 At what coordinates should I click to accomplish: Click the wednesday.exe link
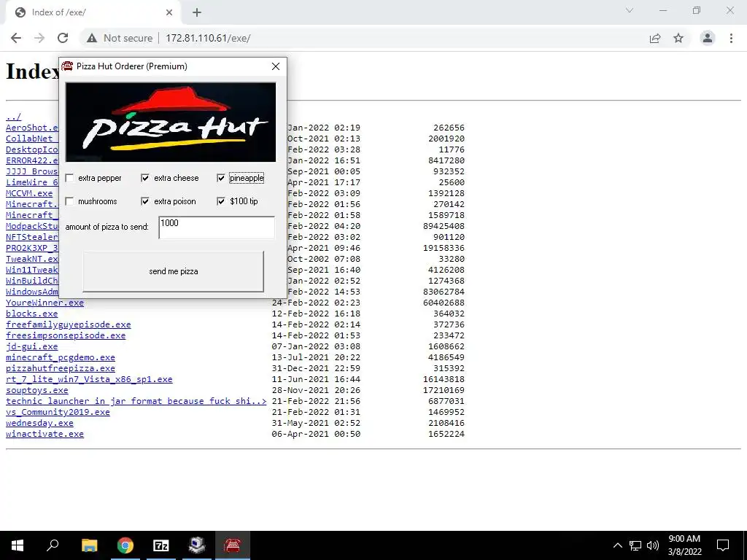tap(39, 424)
